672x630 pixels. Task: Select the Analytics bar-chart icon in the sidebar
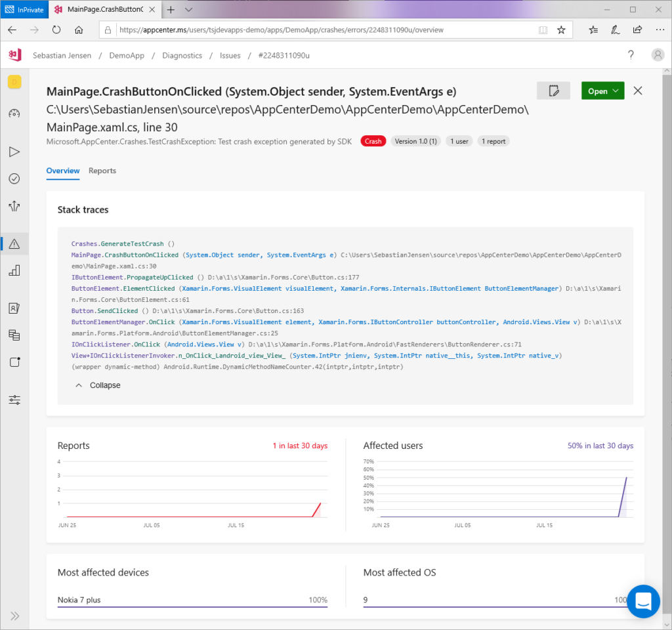pos(14,270)
